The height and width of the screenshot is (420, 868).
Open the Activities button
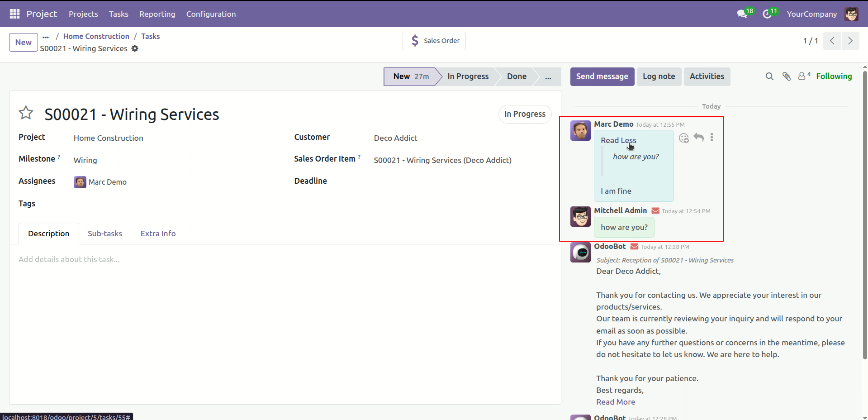pyautogui.click(x=707, y=76)
